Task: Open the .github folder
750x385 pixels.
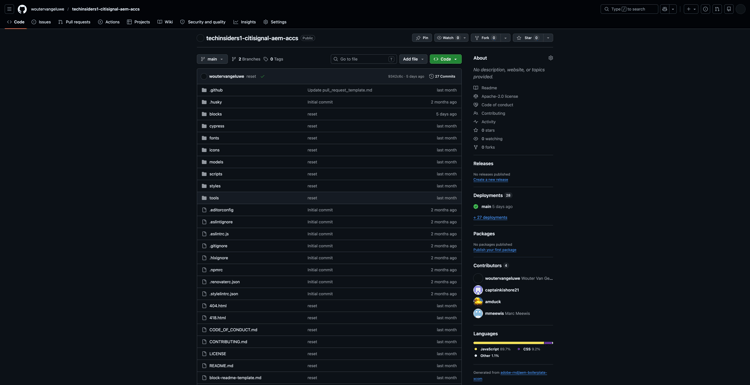Action: point(216,90)
